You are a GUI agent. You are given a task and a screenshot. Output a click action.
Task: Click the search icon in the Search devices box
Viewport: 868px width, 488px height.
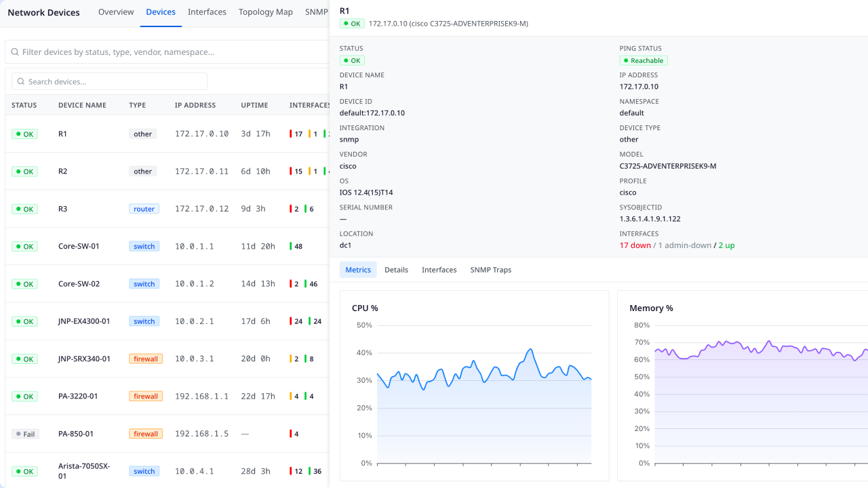tap(21, 81)
